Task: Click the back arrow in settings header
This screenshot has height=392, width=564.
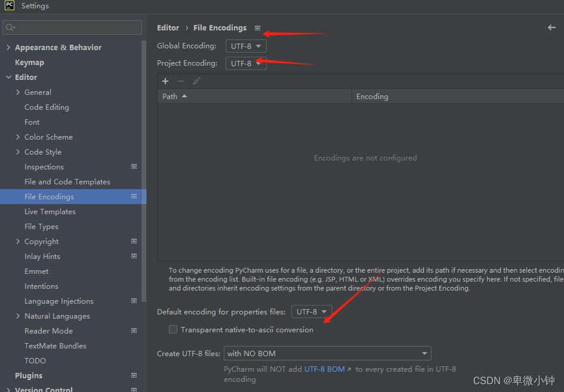Action: click(551, 27)
